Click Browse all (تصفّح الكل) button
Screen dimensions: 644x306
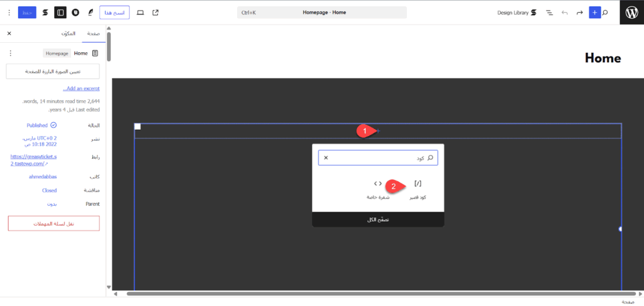coord(378,219)
